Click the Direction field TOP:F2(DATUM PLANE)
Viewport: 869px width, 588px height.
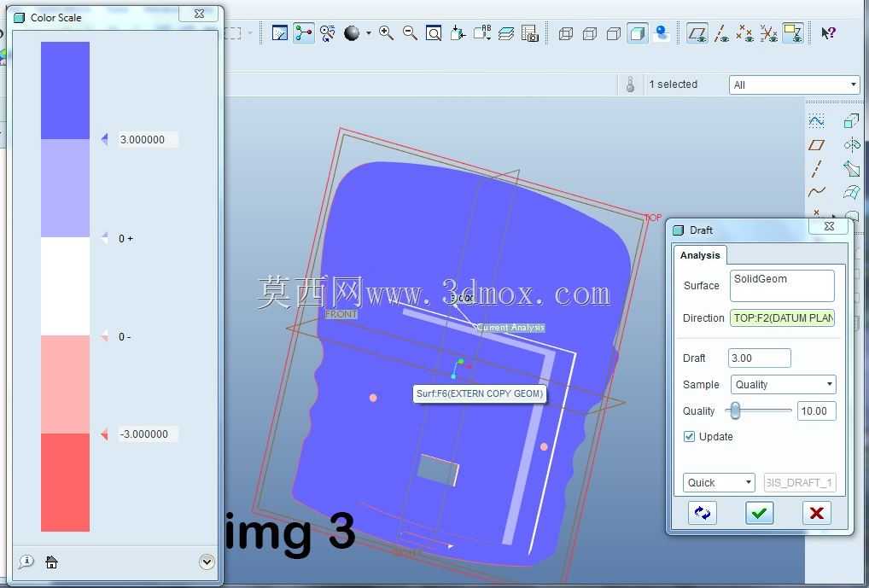(x=782, y=317)
